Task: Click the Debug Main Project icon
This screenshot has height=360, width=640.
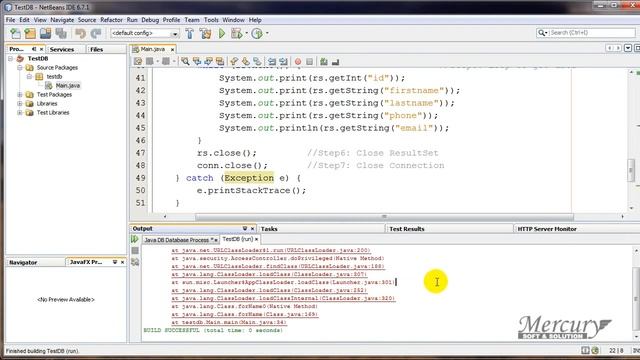Action: coord(237,33)
